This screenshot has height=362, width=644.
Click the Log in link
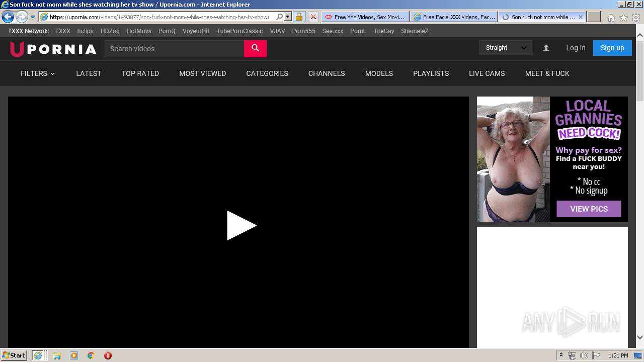[576, 48]
